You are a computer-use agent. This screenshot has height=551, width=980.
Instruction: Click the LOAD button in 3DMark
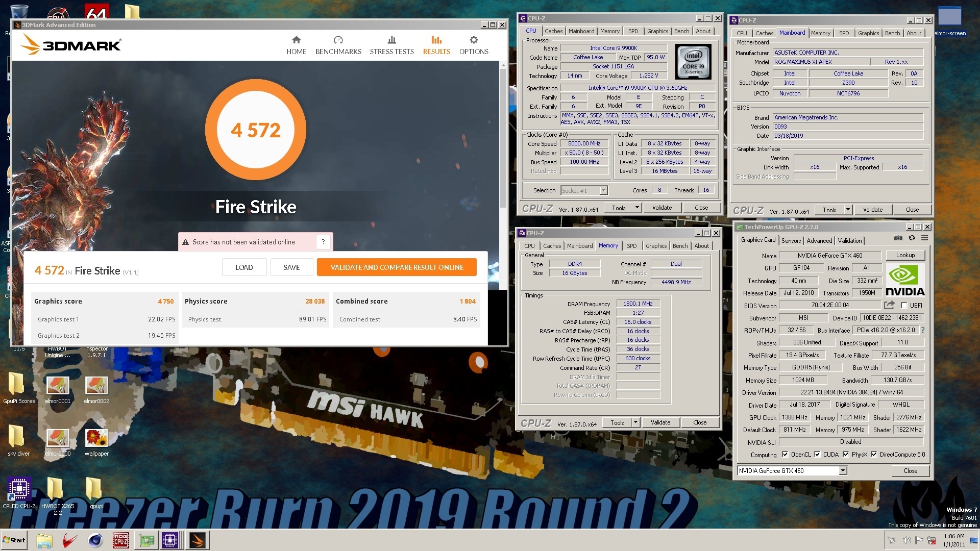pyautogui.click(x=244, y=267)
